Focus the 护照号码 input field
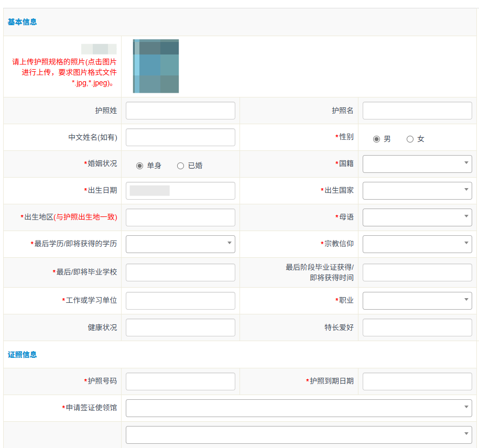Screen dimensions: 479x448 pyautogui.click(x=180, y=381)
